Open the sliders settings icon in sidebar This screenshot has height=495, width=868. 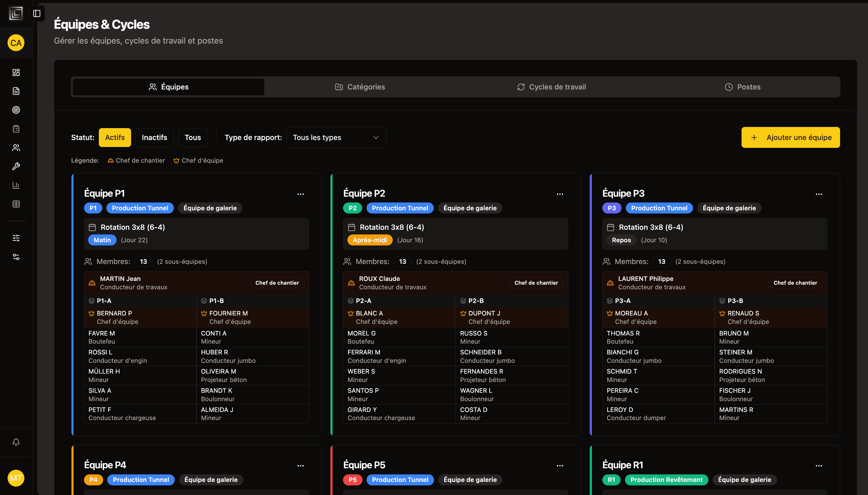[x=16, y=238]
